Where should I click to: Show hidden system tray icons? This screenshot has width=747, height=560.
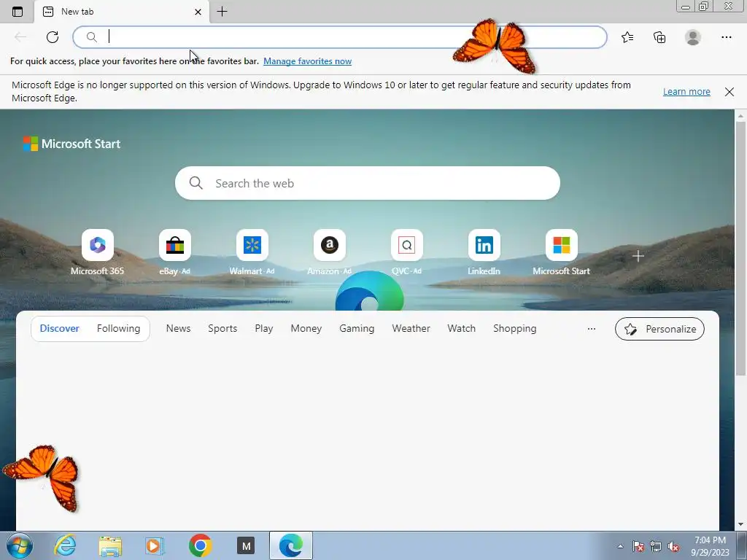coord(620,546)
